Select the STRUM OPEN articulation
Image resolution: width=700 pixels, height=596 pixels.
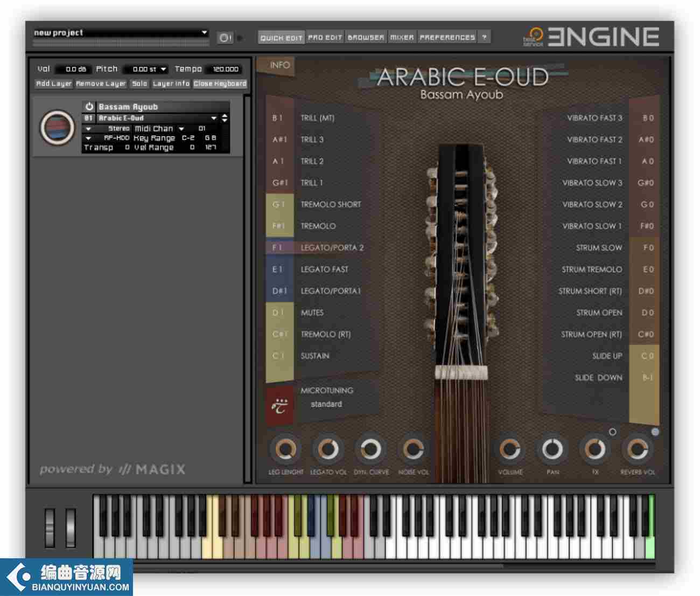pyautogui.click(x=599, y=313)
